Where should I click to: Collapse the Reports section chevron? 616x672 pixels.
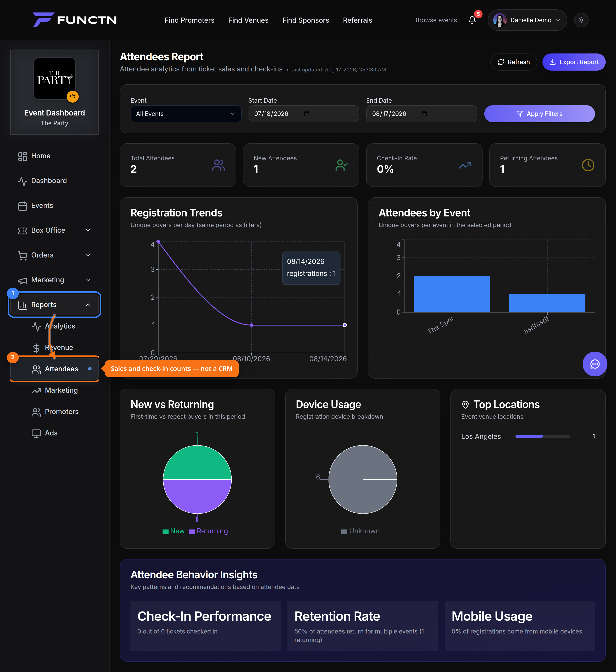click(88, 305)
